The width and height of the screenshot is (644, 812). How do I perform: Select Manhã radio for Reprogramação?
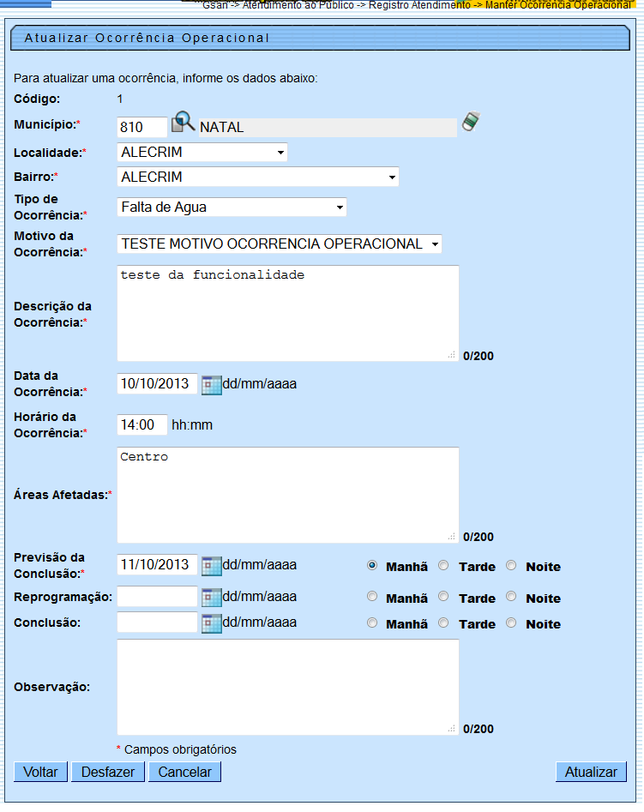click(372, 597)
